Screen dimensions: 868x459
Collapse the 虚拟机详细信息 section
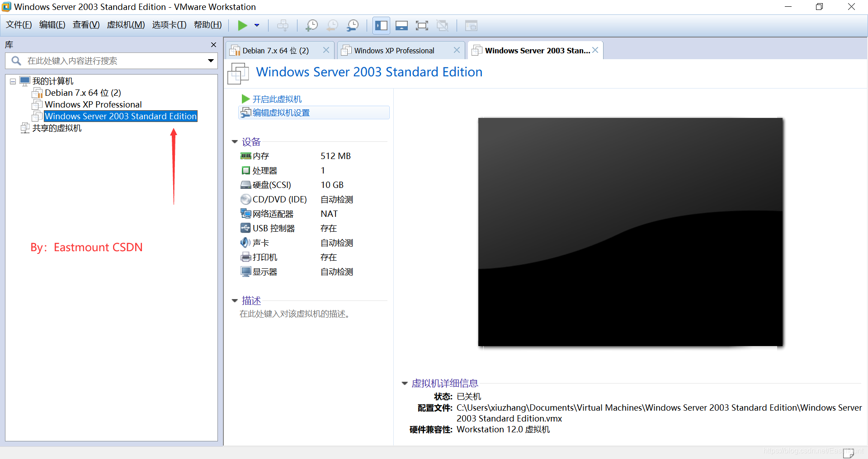tap(405, 383)
